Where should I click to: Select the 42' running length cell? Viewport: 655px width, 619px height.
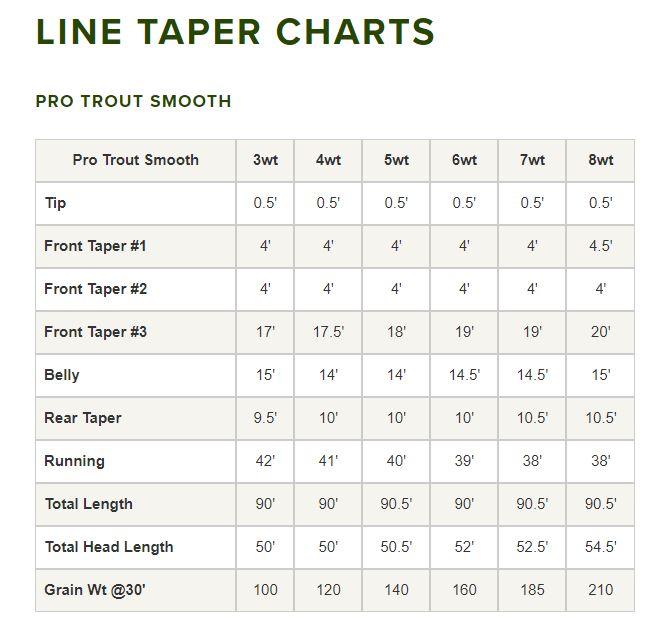(265, 461)
